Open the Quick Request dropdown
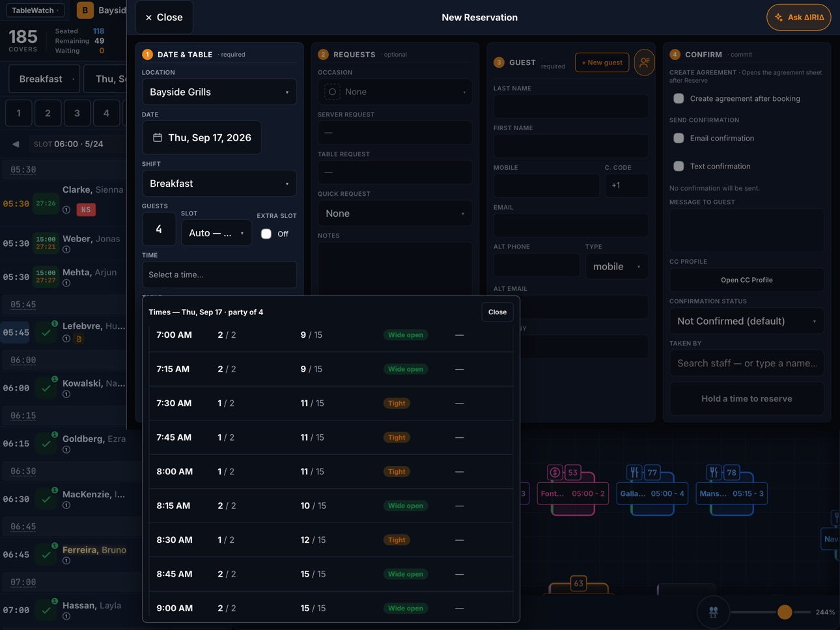This screenshot has width=840, height=630. click(395, 213)
